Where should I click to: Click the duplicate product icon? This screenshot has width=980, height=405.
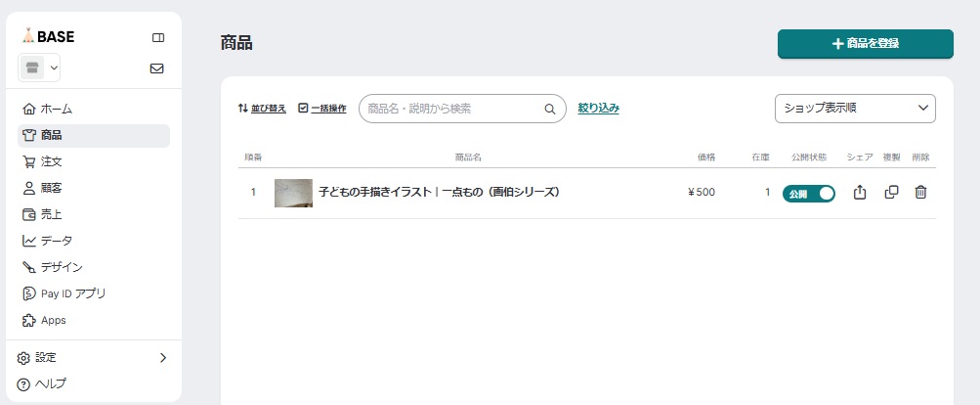coord(891,193)
